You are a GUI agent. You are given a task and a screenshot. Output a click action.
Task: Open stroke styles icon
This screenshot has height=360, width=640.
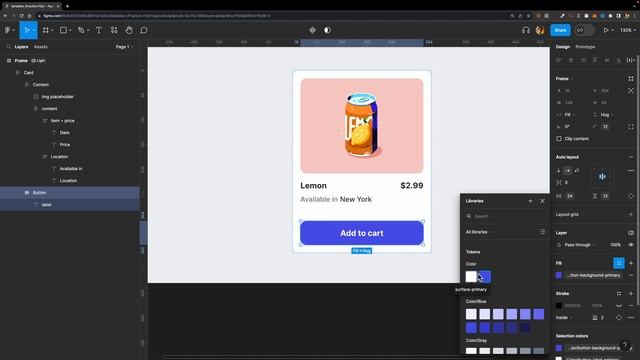pos(619,293)
